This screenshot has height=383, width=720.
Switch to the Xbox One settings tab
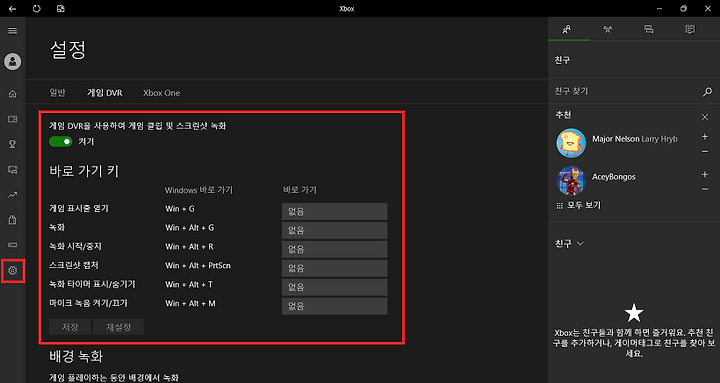(x=161, y=93)
